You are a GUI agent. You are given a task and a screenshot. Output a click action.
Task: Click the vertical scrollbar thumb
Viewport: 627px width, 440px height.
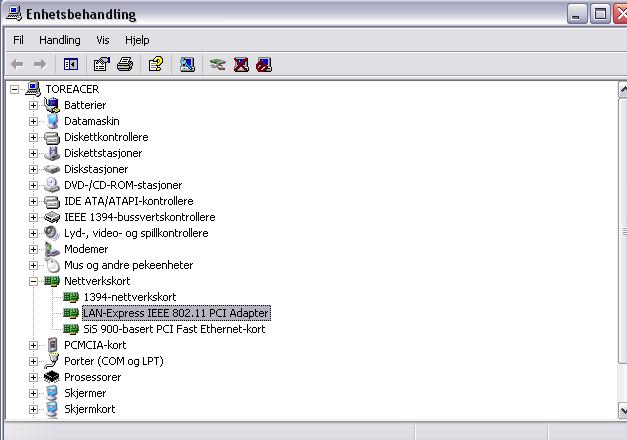(x=623, y=231)
